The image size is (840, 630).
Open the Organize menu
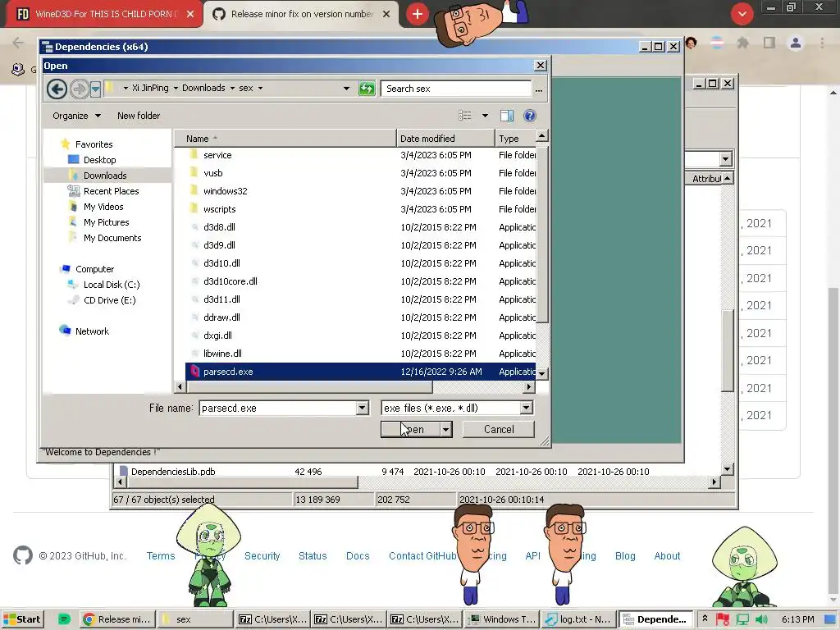76,116
